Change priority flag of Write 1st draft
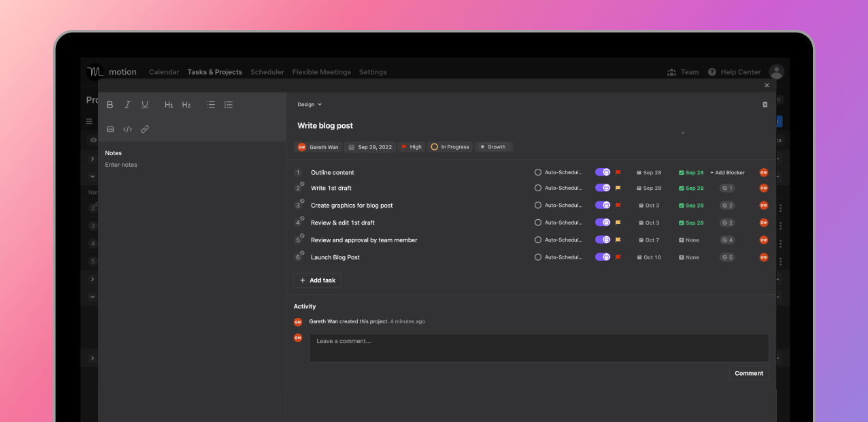 coord(618,188)
